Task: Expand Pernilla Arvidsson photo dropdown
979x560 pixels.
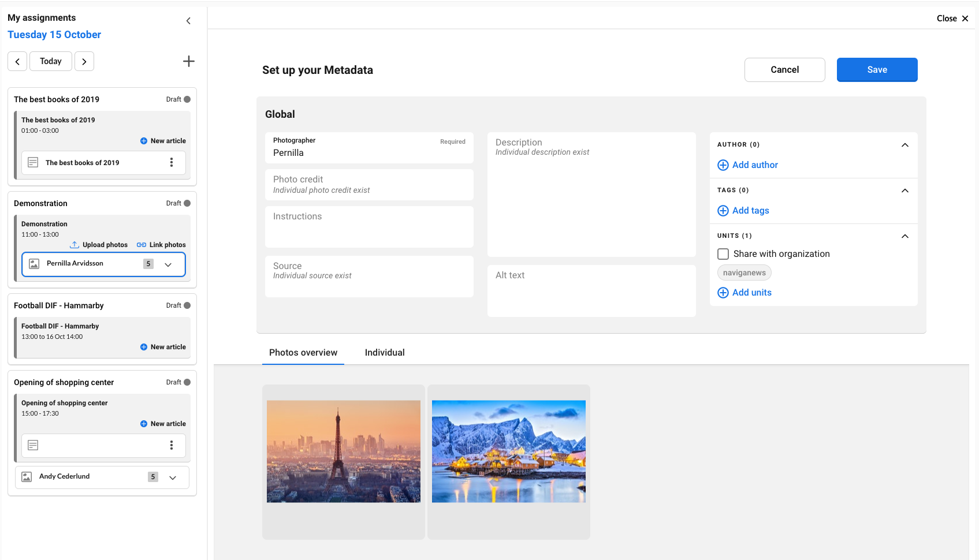Action: pos(168,264)
